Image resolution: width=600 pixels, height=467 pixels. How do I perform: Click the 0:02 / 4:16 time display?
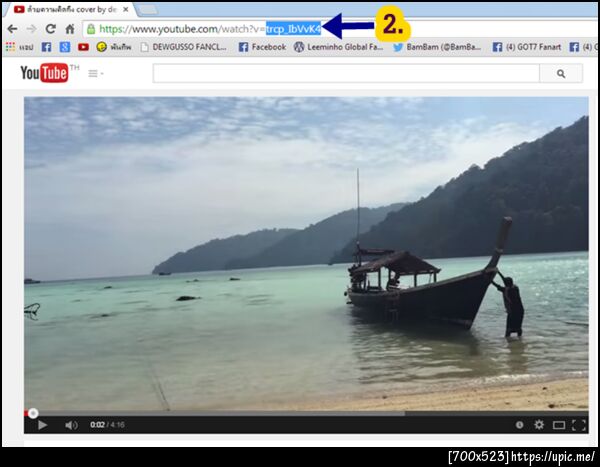pos(107,425)
